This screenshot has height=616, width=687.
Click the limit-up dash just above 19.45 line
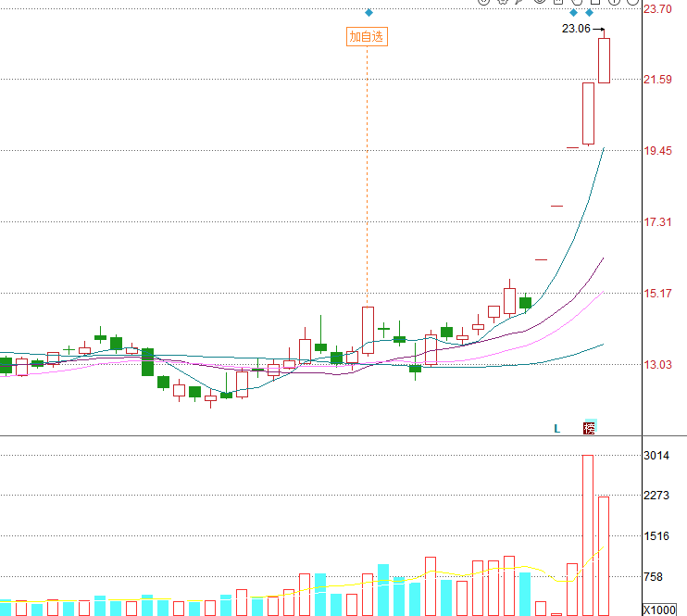pyautogui.click(x=572, y=148)
